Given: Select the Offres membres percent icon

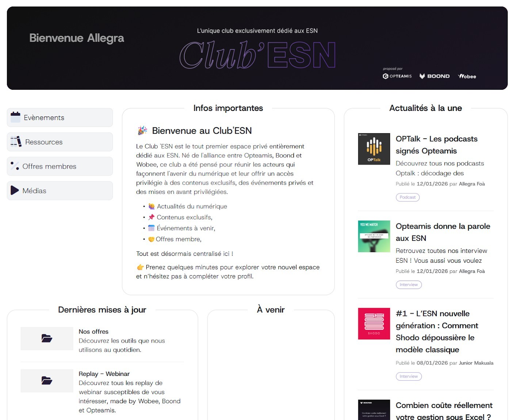Looking at the screenshot, I should [x=15, y=166].
